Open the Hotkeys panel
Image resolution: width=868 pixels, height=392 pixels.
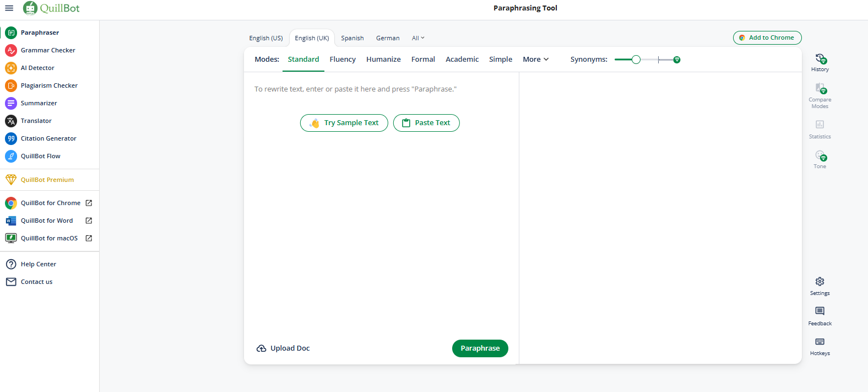(x=820, y=346)
